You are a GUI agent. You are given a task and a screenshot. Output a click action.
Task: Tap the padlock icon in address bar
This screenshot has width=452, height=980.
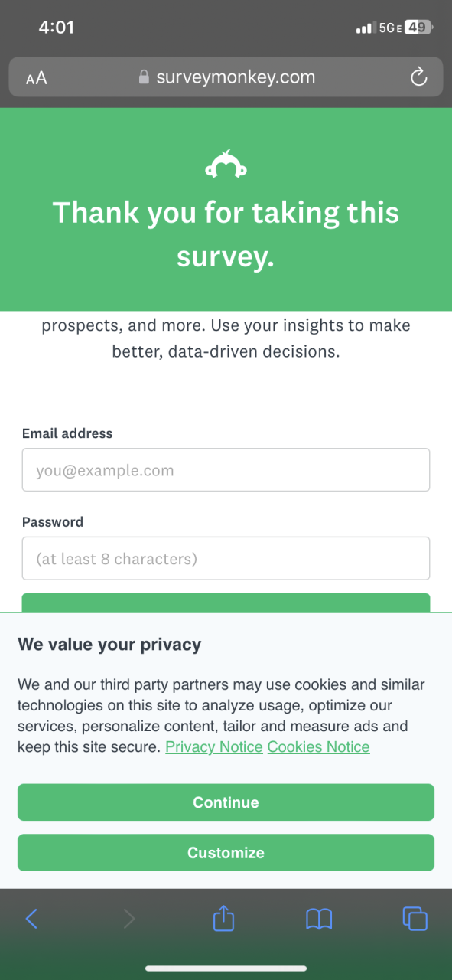click(x=143, y=77)
